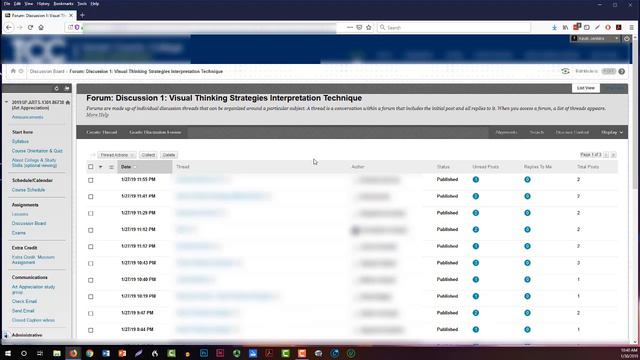This screenshot has height=360, width=640.
Task: Open the Discussion Board sidebar link
Action: coord(29,223)
